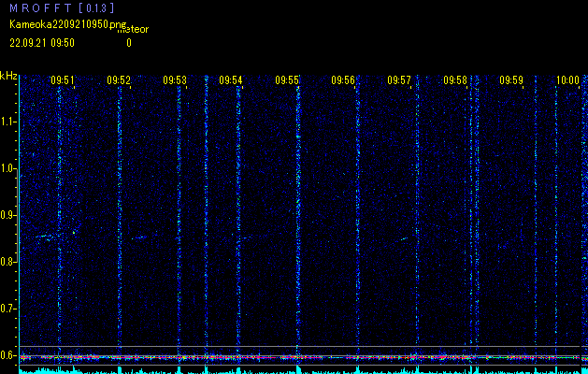Click the 09:56 time marker
Image resolution: width=588 pixels, height=374 pixels.
pos(343,80)
